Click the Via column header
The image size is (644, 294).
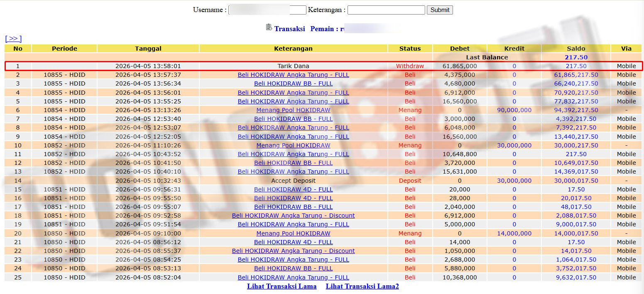point(626,49)
